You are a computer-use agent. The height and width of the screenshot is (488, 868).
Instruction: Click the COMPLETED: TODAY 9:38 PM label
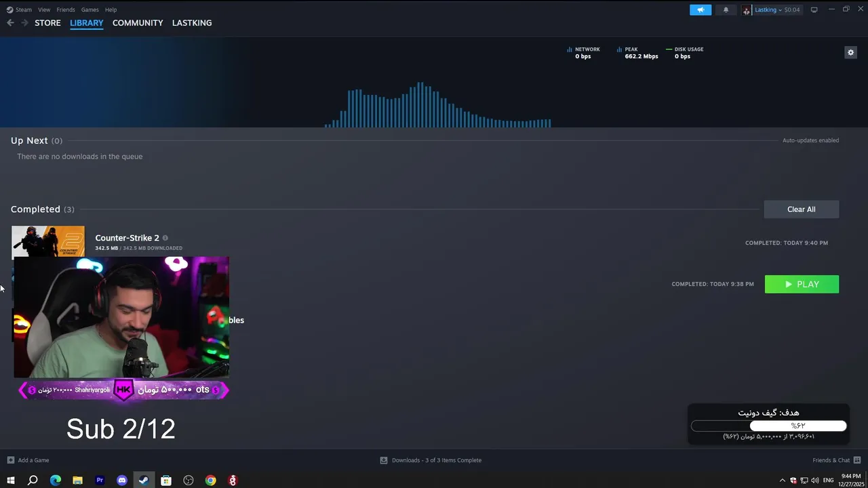[x=713, y=284]
